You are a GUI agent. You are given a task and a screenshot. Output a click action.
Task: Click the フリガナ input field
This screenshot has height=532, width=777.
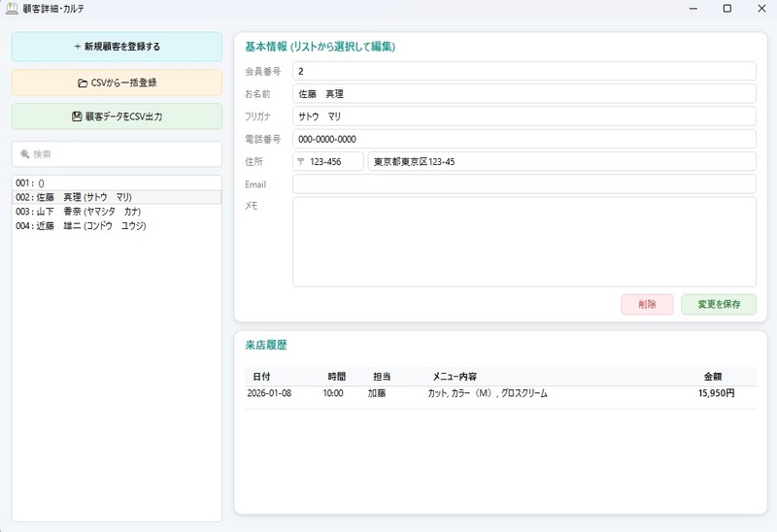pos(524,116)
